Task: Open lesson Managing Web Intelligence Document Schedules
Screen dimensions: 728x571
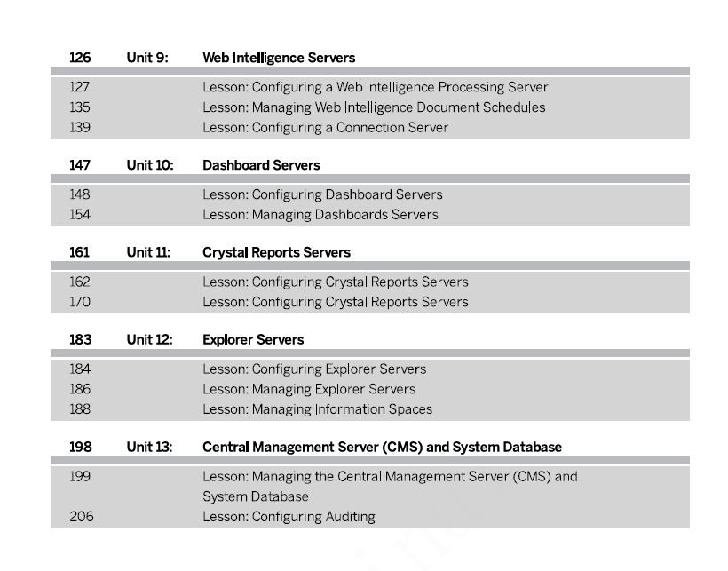Action: click(x=374, y=107)
